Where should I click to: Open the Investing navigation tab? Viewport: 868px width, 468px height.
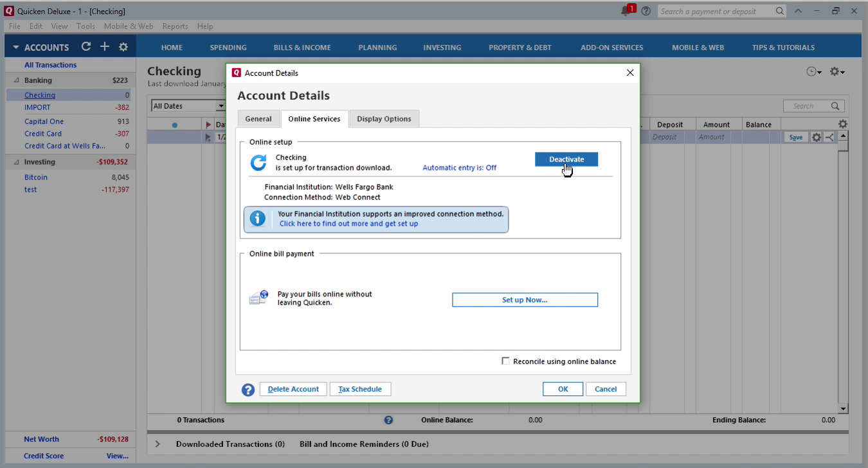pyautogui.click(x=442, y=48)
